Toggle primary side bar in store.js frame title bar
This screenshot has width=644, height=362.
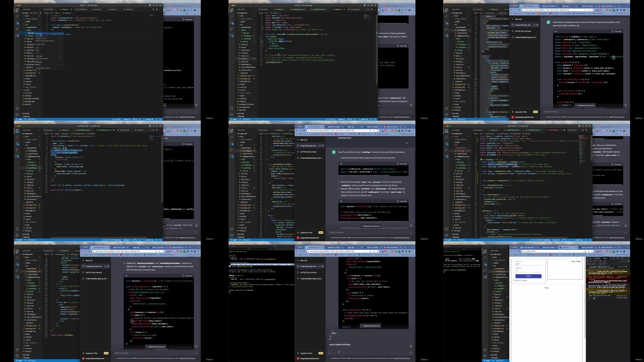tap(150, 5)
